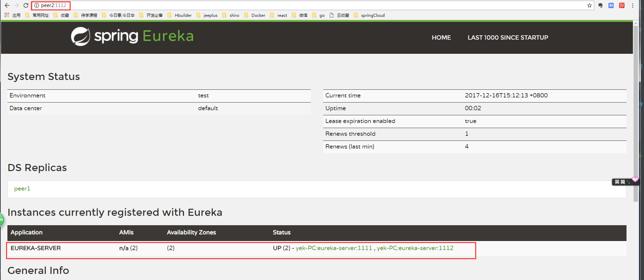Open the Docker bookmark folder

tap(255, 15)
